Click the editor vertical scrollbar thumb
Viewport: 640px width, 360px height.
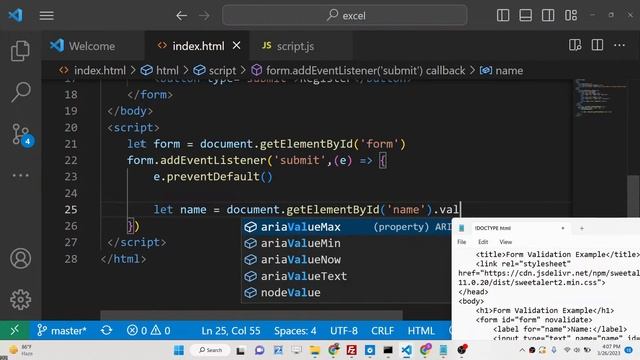click(x=633, y=196)
